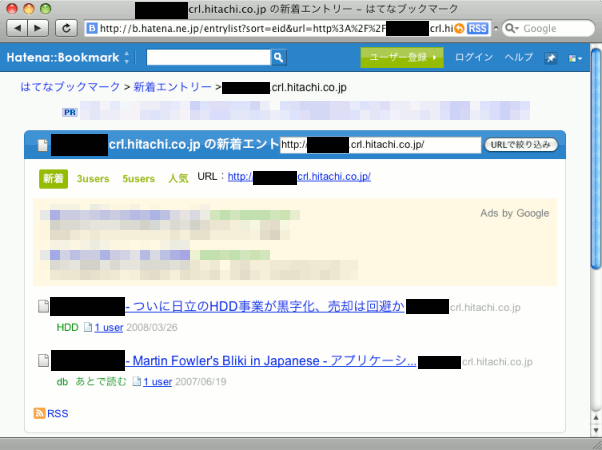The width and height of the screenshot is (602, 450).
Task: Follow the はてなブックマーク breadcrumb link
Action: 70,87
